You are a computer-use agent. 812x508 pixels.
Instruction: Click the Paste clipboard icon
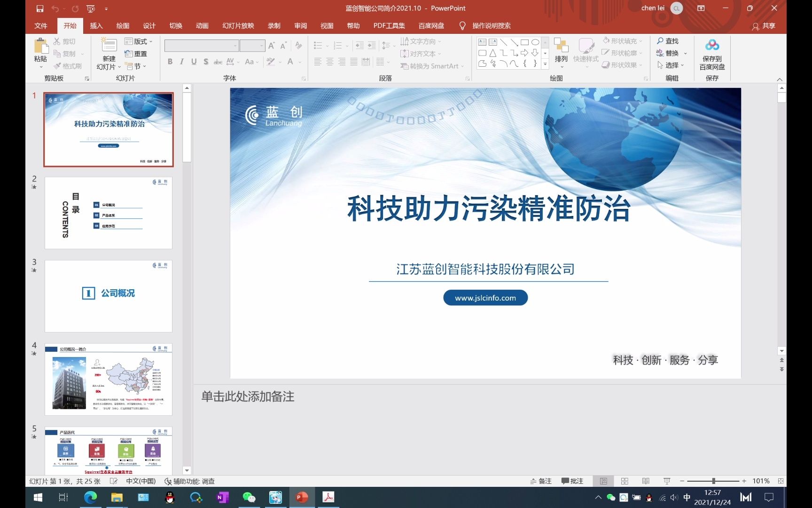[x=41, y=46]
